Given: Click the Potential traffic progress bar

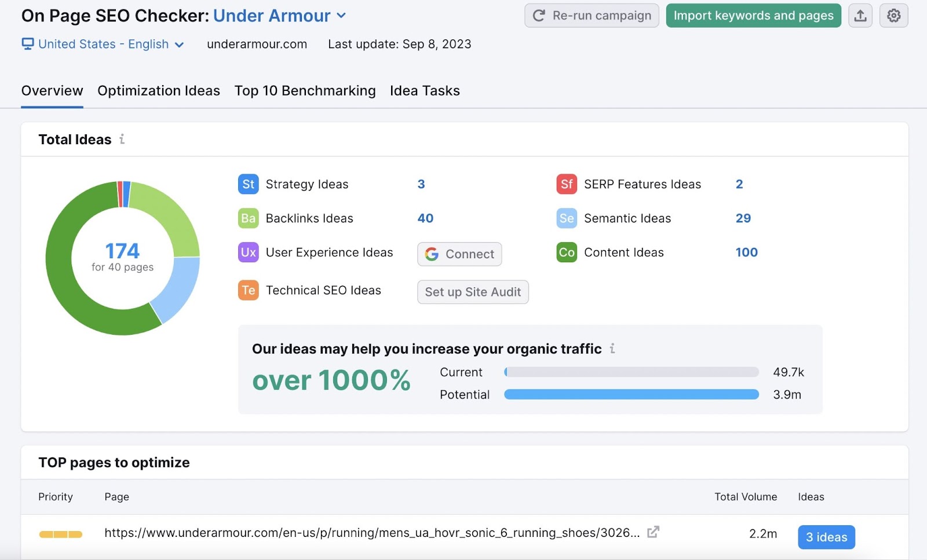Looking at the screenshot, I should pos(632,394).
